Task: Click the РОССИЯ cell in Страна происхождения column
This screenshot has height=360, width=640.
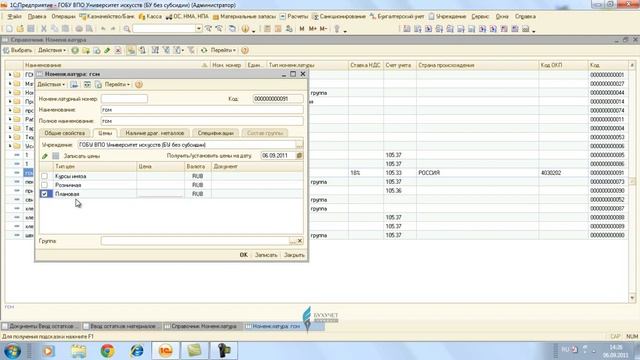Action: [478, 173]
